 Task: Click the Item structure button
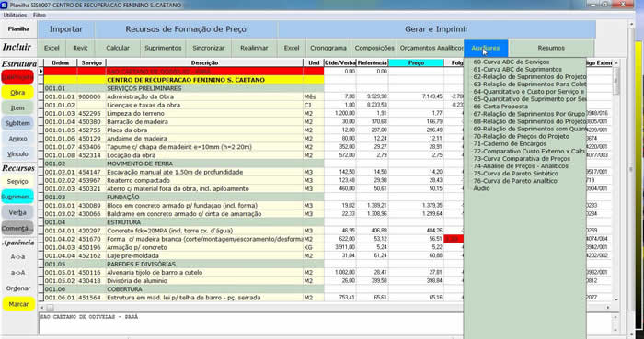click(17, 107)
